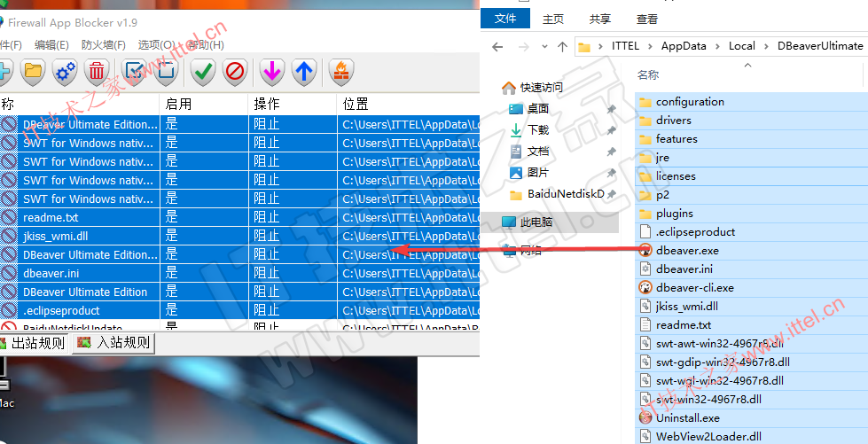The image size is (868, 444).
Task: Switch to the 查看 ribbon tab
Action: click(x=647, y=19)
